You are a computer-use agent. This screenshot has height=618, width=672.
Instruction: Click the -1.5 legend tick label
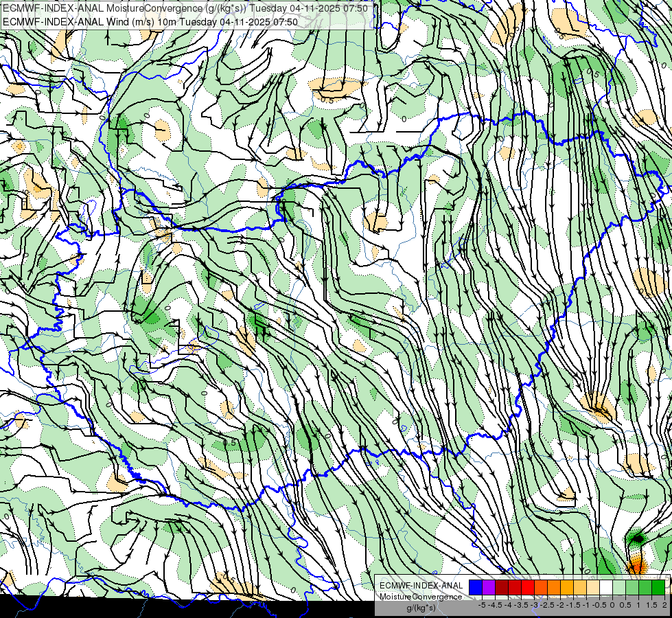[x=573, y=605]
